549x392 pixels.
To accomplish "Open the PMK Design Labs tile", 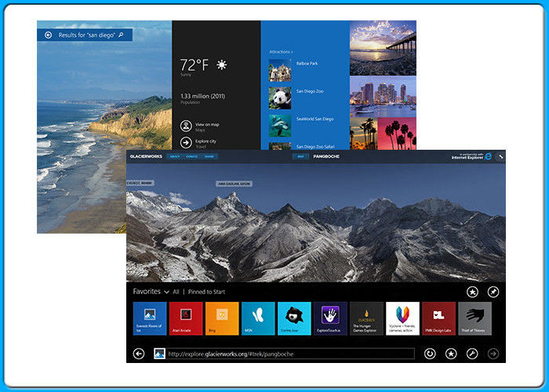I will click(438, 318).
